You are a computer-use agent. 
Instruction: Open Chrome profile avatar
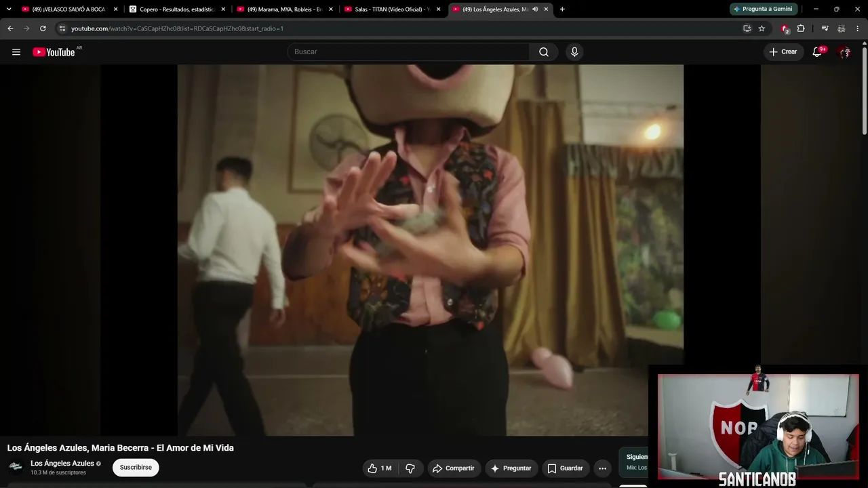(x=841, y=28)
